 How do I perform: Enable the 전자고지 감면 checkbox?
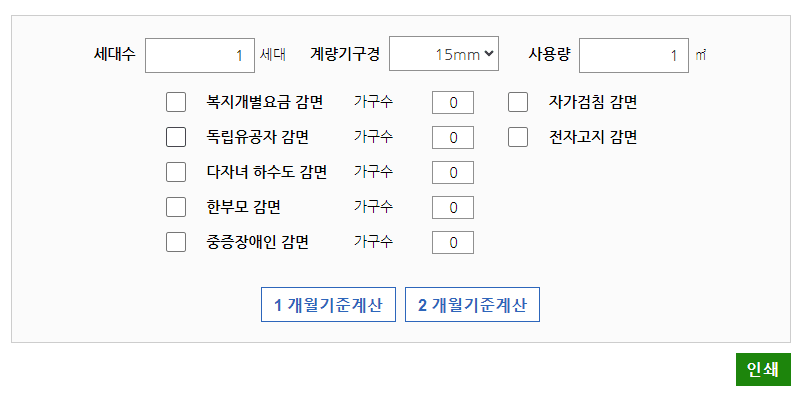tap(518, 137)
